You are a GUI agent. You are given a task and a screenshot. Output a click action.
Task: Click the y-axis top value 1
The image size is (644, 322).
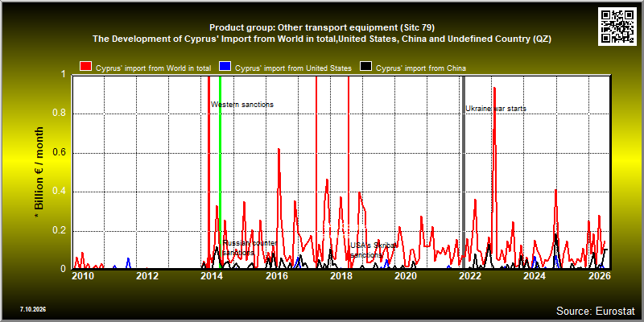pyautogui.click(x=63, y=75)
